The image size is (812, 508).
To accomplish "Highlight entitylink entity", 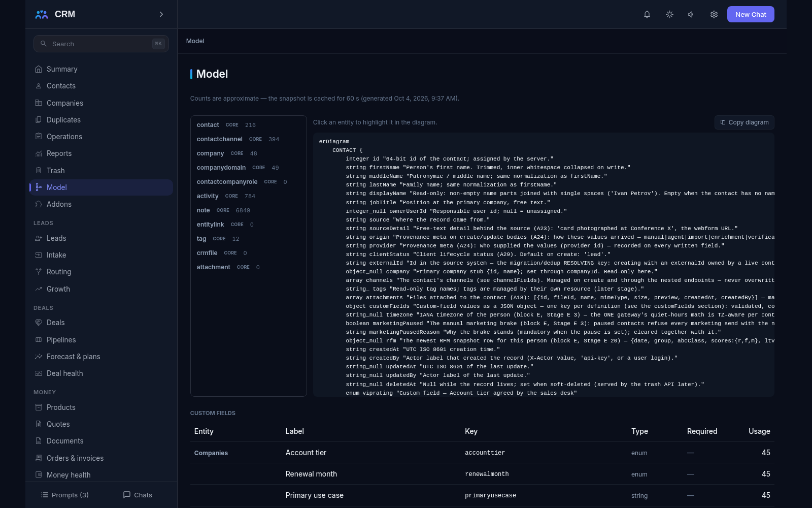I will point(248,225).
